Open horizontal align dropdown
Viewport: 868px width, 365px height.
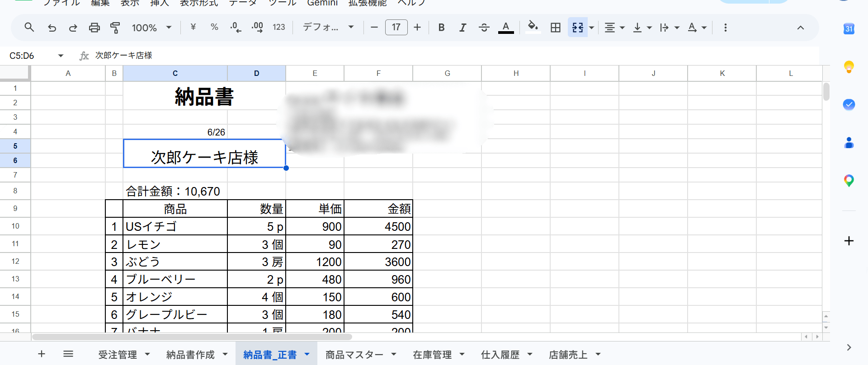(614, 28)
